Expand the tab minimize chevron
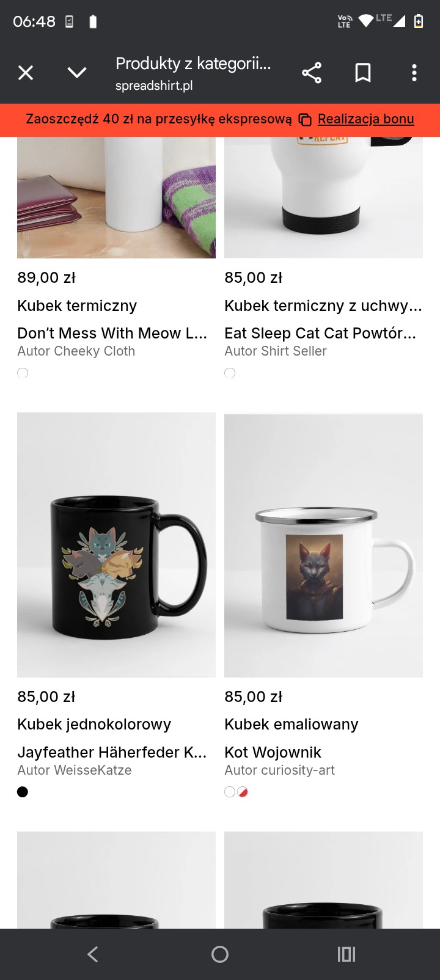440x980 pixels. (x=77, y=73)
